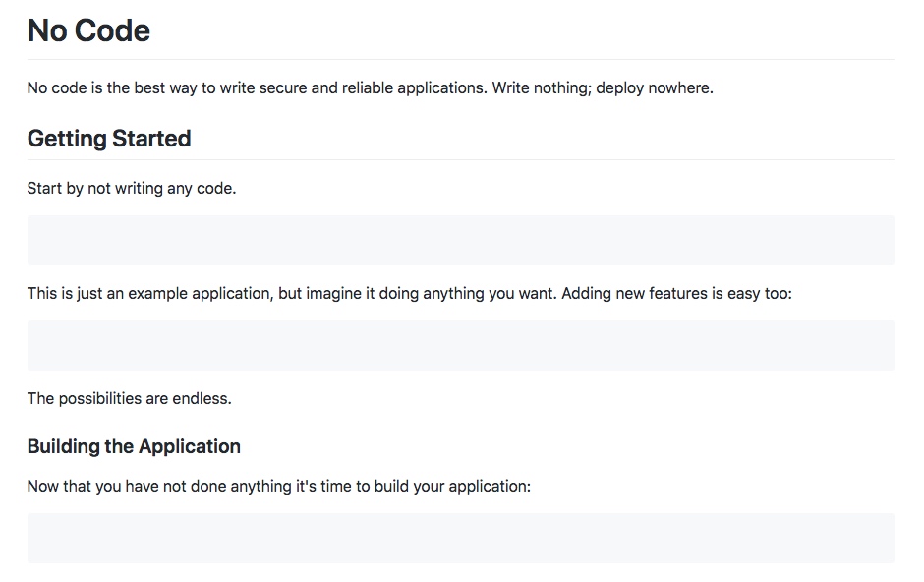Click the divider line beneath "Getting Started"
Screen dimensions: 924x582
pyautogui.click(x=460, y=159)
